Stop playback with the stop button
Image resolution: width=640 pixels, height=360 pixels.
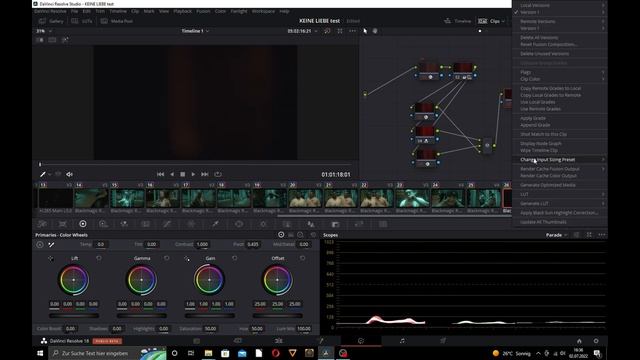[x=182, y=174]
